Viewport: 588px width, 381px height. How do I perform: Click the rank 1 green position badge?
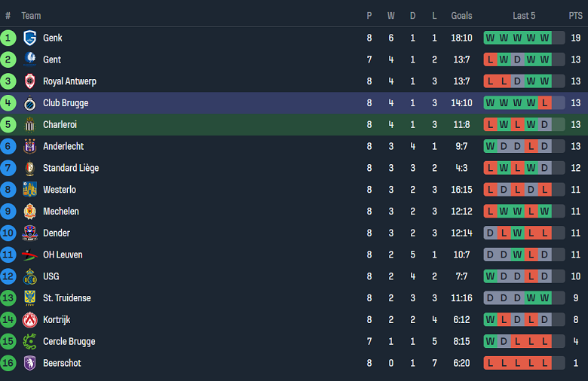tap(8, 38)
